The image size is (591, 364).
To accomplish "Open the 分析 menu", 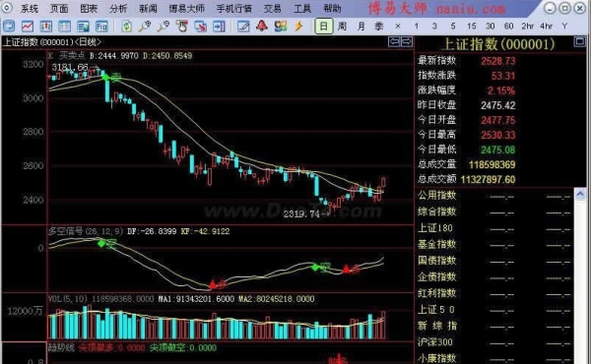I will [118, 8].
